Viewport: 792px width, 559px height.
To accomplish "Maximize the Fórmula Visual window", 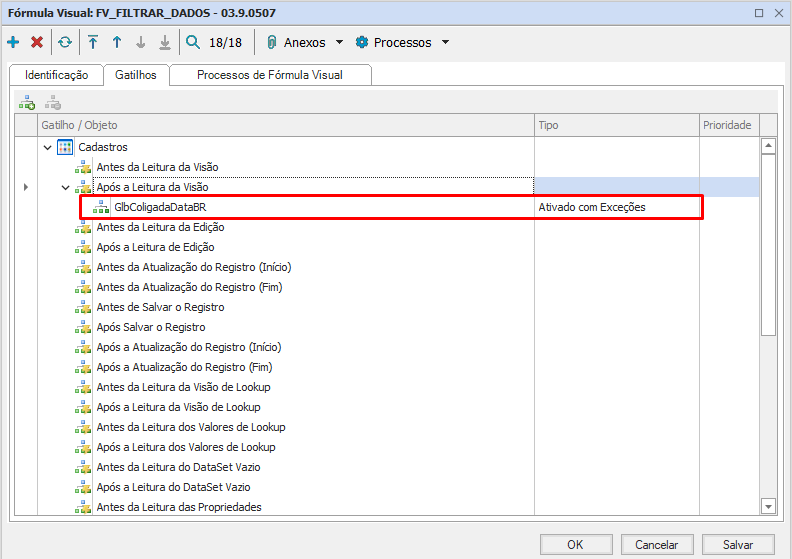I will pos(759,13).
